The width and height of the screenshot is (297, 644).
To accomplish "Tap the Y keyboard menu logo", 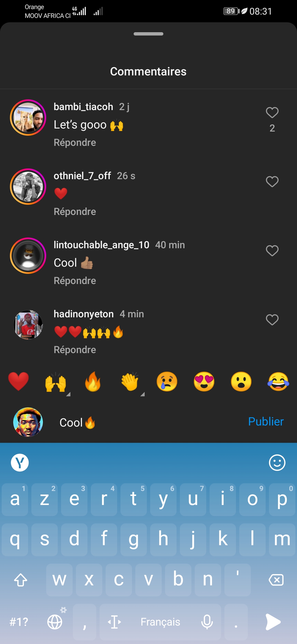I will pyautogui.click(x=20, y=463).
